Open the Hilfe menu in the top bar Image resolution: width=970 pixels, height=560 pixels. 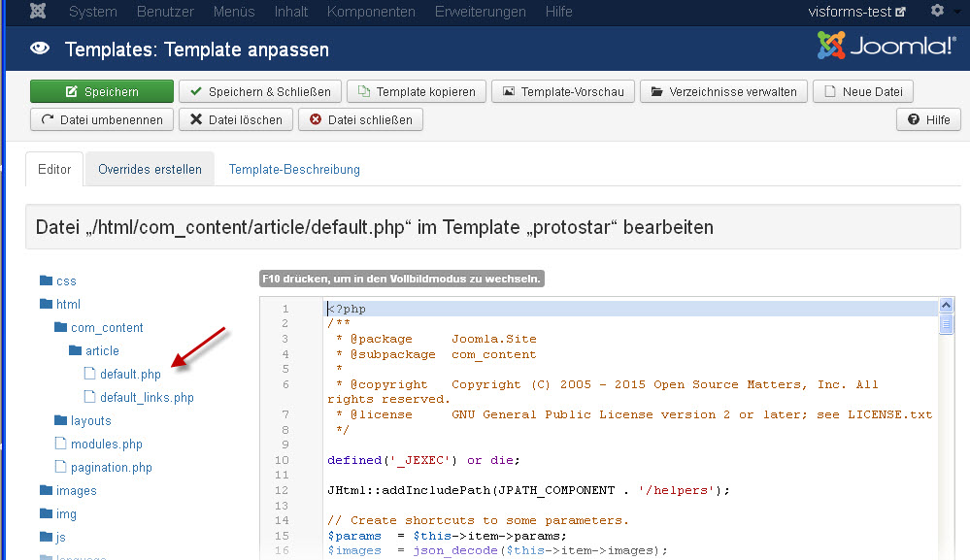558,12
